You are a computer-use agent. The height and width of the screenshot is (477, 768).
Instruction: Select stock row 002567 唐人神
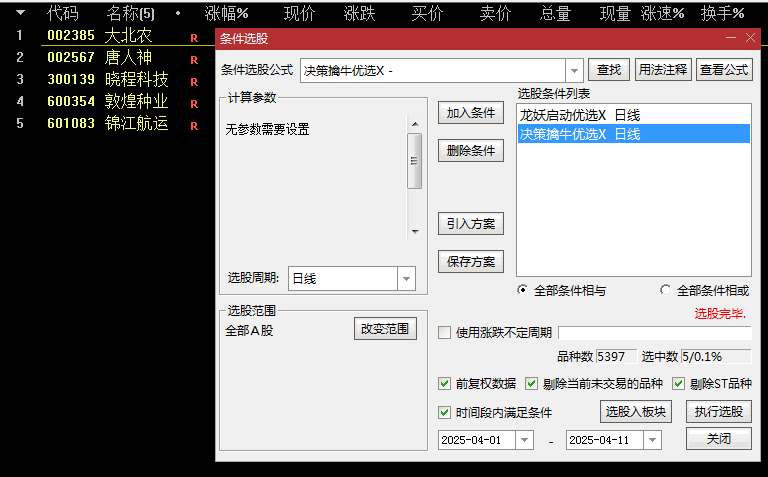pos(108,57)
